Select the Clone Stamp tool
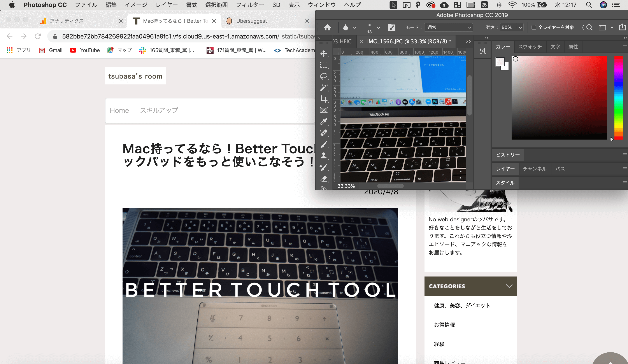The height and width of the screenshot is (364, 628). pos(324,156)
